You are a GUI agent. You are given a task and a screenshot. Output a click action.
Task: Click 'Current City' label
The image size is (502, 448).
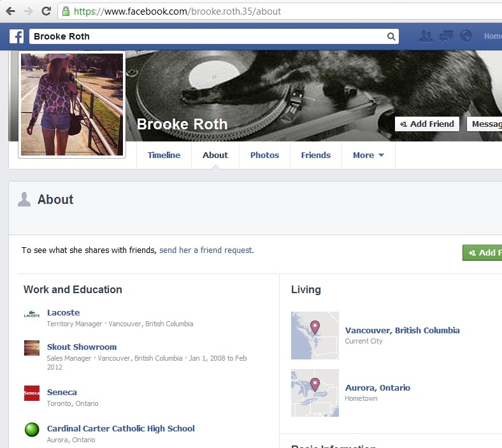click(364, 341)
